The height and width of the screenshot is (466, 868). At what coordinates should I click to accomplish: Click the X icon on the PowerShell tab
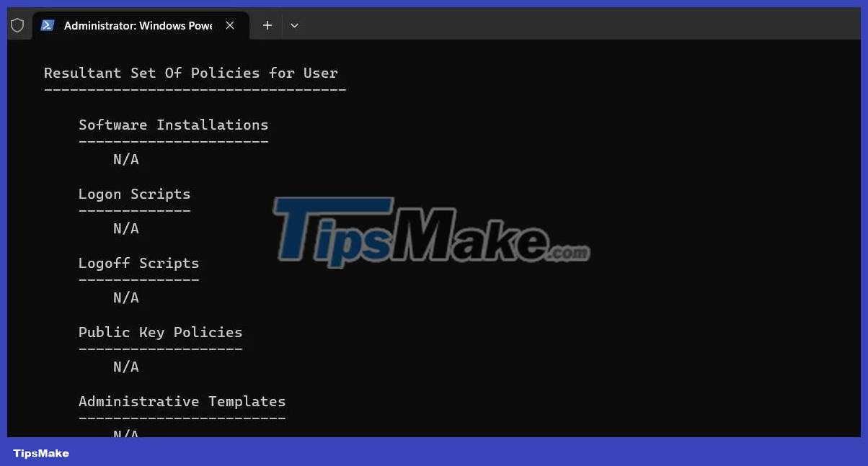click(230, 24)
